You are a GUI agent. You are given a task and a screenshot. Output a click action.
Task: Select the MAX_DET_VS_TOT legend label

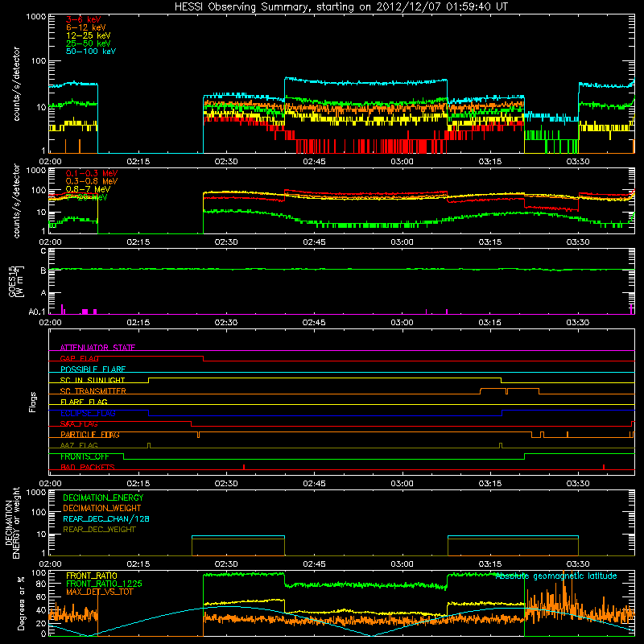100,592
